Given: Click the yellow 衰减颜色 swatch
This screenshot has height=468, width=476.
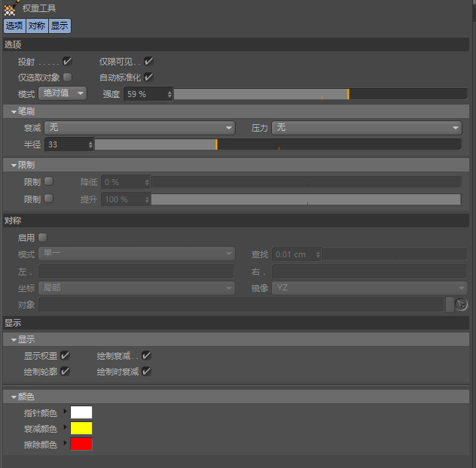Looking at the screenshot, I should (81, 428).
